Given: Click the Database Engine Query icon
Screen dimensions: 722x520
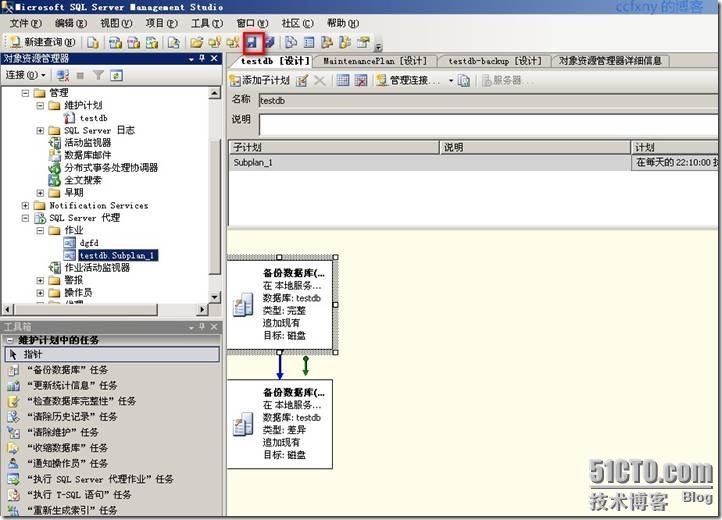Looking at the screenshot, I should [93, 42].
